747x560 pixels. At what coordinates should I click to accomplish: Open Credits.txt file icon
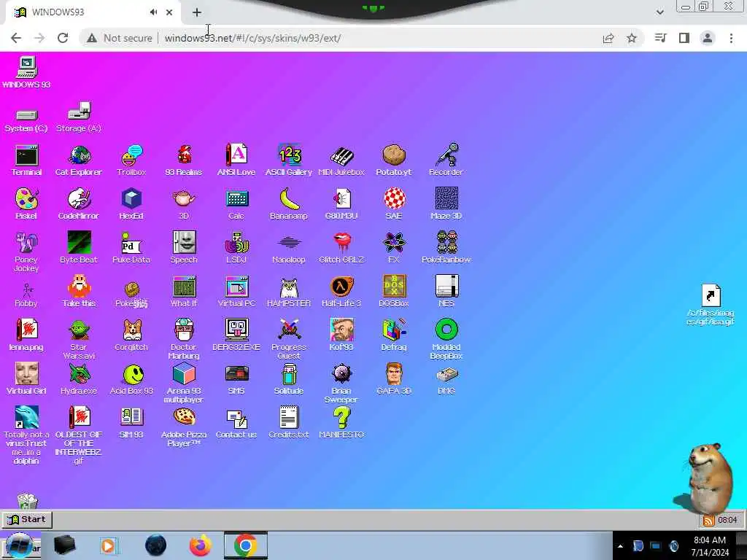coord(289,417)
